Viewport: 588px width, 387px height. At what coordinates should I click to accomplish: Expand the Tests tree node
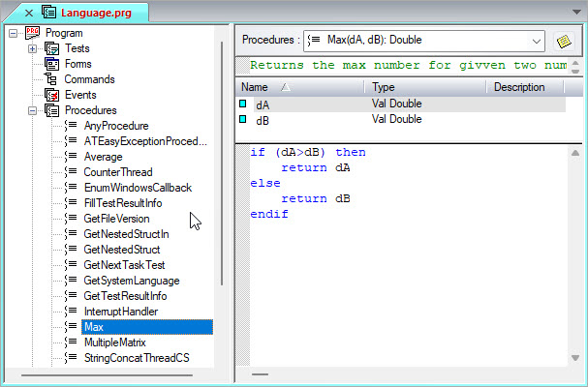(x=32, y=48)
